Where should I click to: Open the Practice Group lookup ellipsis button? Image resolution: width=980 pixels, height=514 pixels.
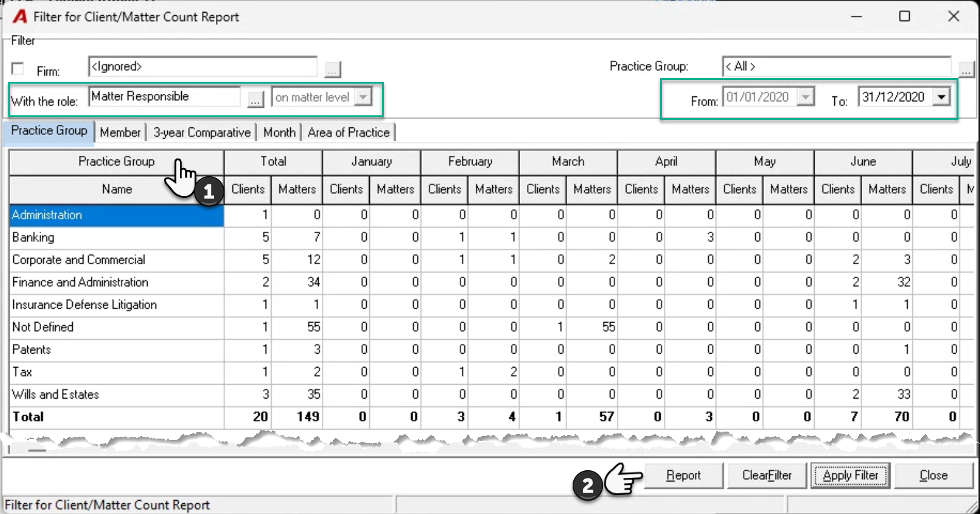(x=966, y=69)
